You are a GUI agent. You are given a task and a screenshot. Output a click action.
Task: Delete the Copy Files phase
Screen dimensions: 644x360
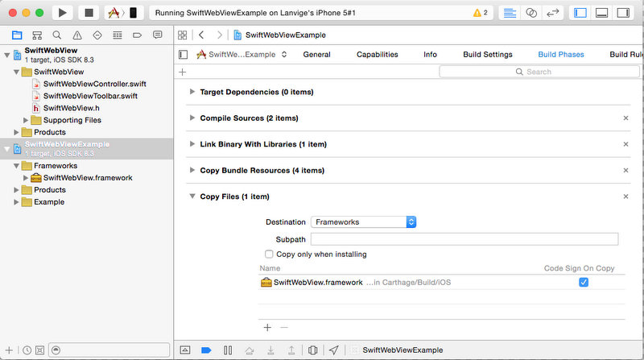(x=625, y=197)
